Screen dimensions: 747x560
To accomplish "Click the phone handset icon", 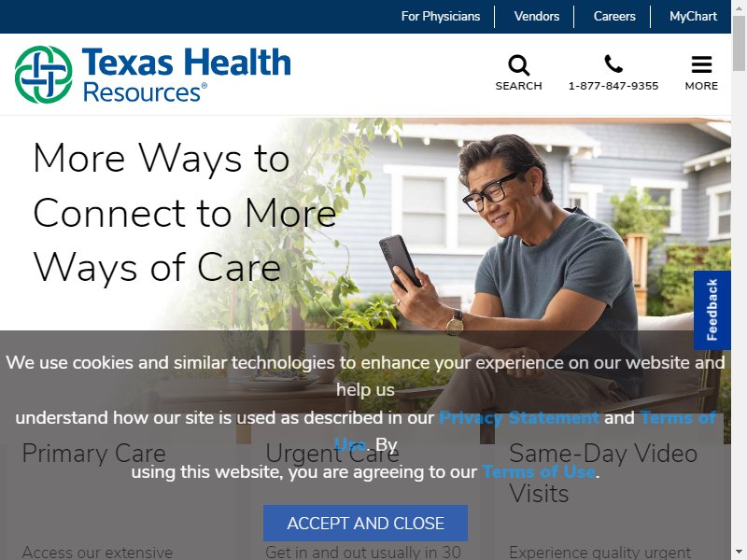I will coord(613,63).
